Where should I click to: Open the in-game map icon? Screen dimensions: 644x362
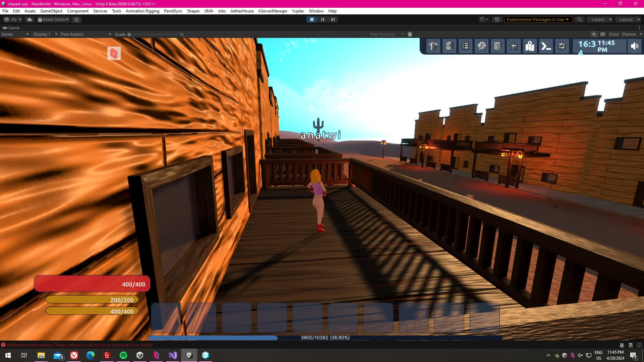tap(530, 46)
